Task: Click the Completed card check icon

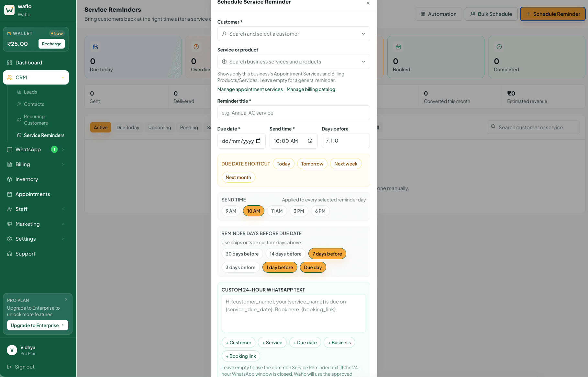Action: [499, 47]
